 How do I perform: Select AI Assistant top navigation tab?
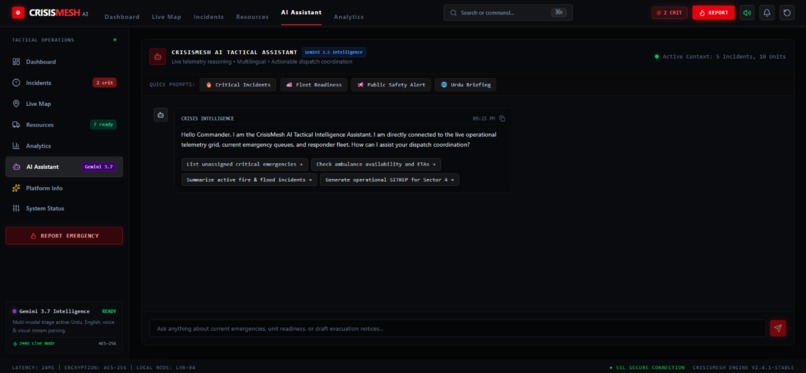pos(301,13)
